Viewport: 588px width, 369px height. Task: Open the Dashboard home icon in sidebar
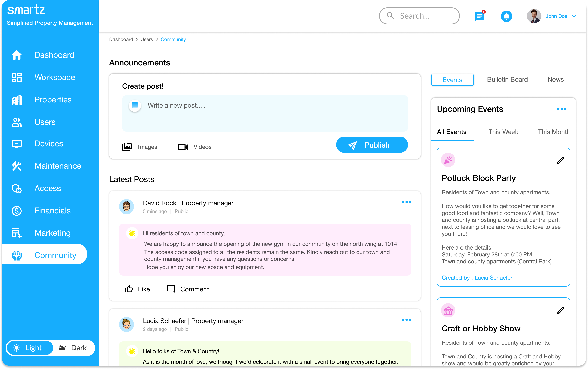pos(17,55)
